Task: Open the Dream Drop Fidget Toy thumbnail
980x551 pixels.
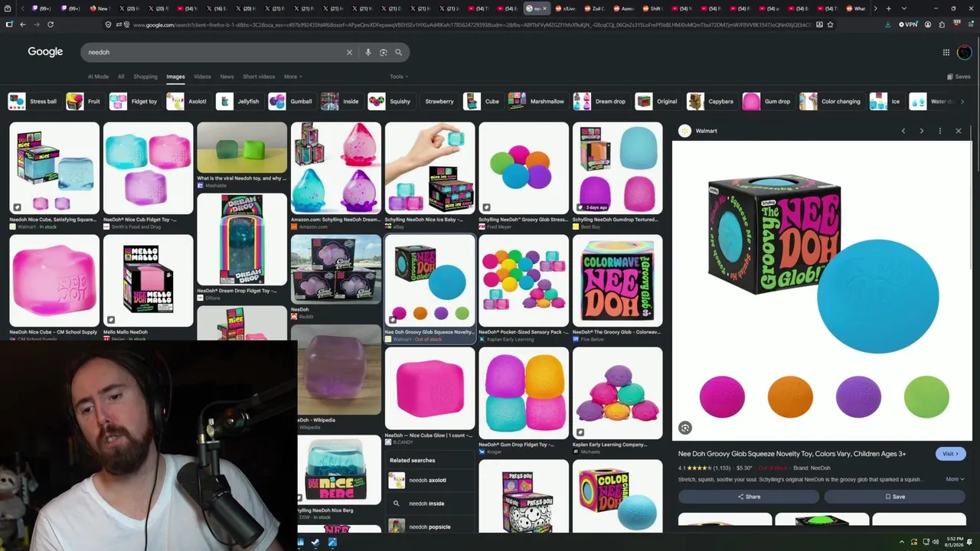Action: coord(242,240)
